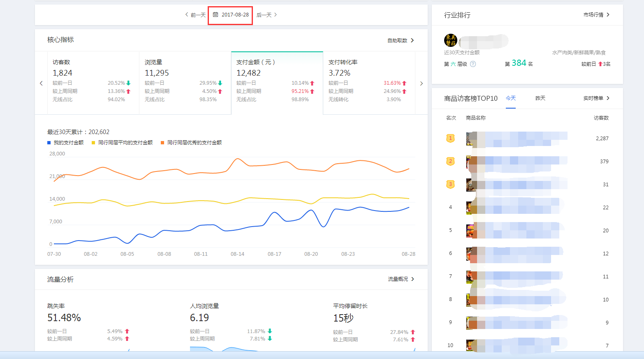644x359 pixels.
Task: Toggle 我的支付金额 blue legend series
Action: [66, 143]
